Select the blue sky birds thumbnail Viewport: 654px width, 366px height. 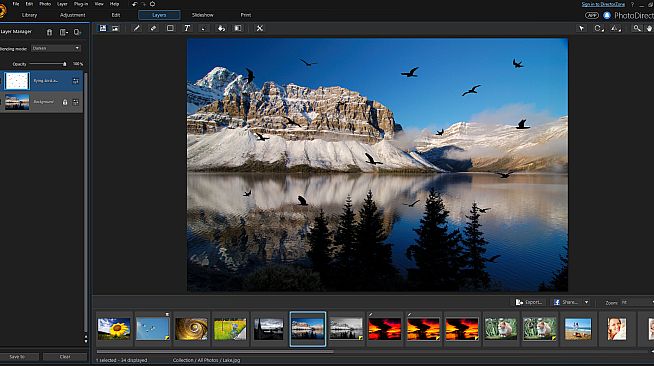click(153, 328)
